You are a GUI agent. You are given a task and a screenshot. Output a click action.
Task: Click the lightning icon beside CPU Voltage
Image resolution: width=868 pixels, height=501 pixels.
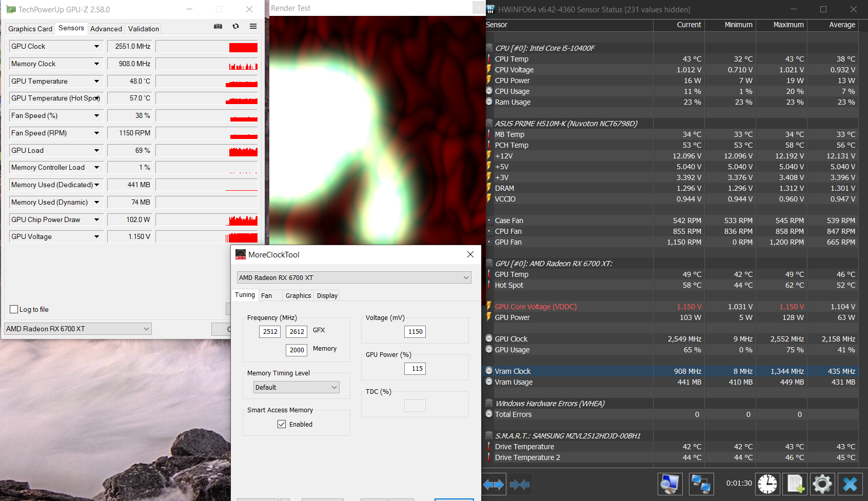489,69
